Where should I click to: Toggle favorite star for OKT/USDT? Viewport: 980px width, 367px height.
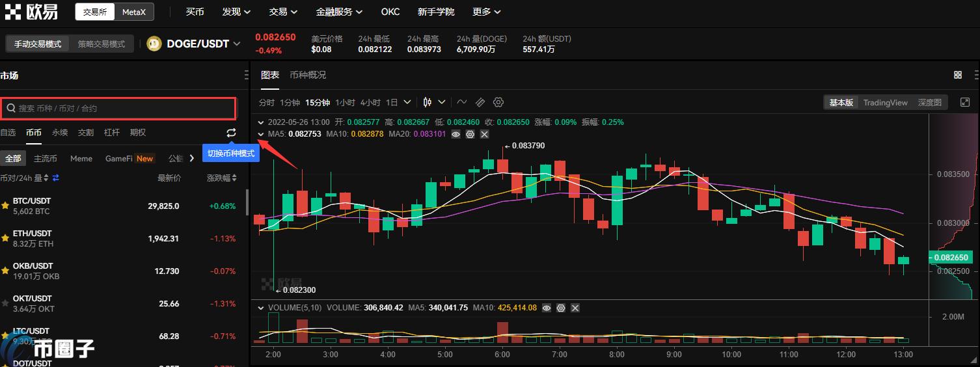tap(5, 303)
